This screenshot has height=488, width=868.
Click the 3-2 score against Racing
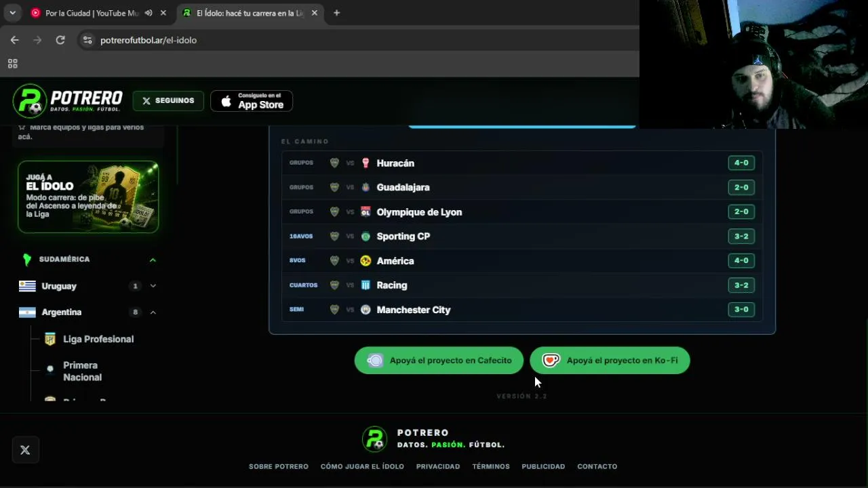[x=741, y=285]
